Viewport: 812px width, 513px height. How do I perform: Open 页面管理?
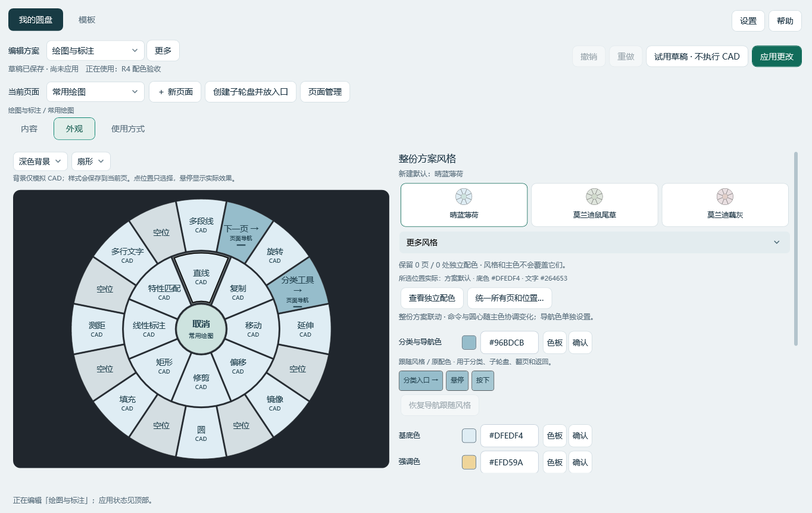tap(325, 92)
